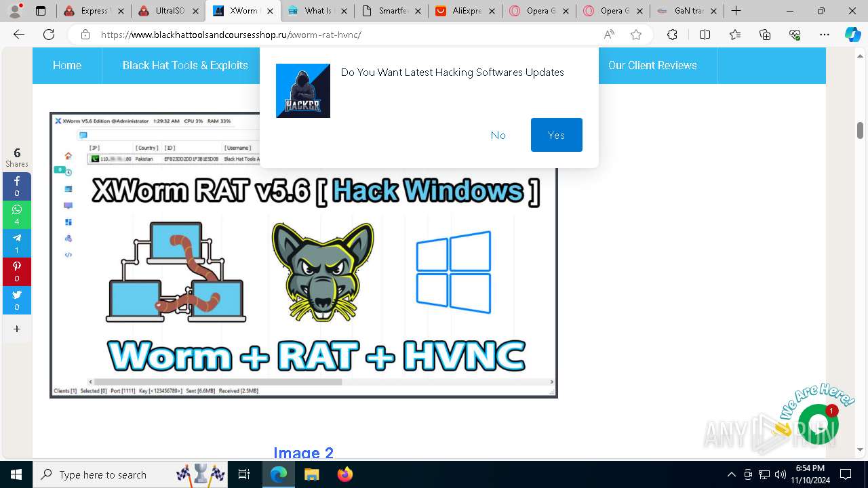868x488 pixels.
Task: Click the browser Back arrow
Action: pyautogui.click(x=19, y=35)
